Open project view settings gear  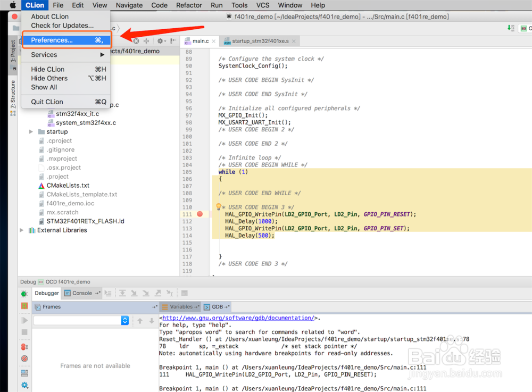pos(161,41)
